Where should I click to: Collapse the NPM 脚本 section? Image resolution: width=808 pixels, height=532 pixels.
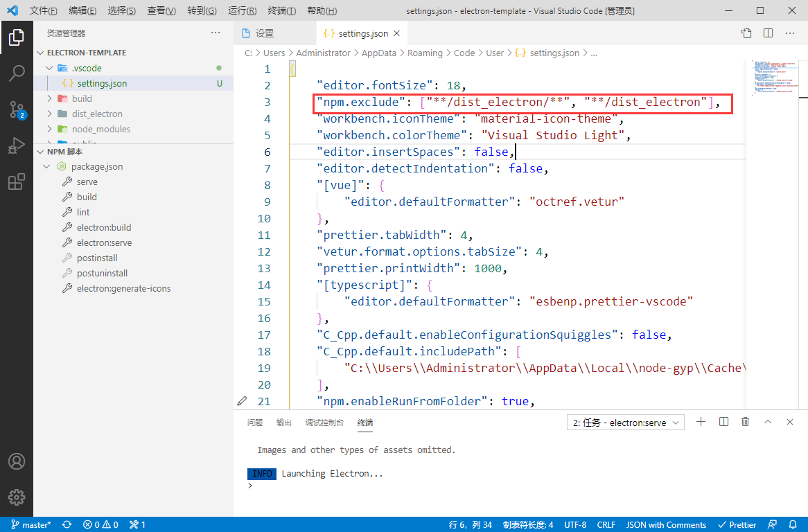41,152
